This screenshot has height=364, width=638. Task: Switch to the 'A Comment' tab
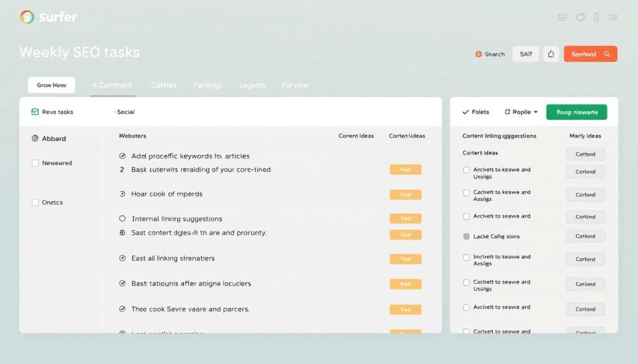click(x=112, y=85)
